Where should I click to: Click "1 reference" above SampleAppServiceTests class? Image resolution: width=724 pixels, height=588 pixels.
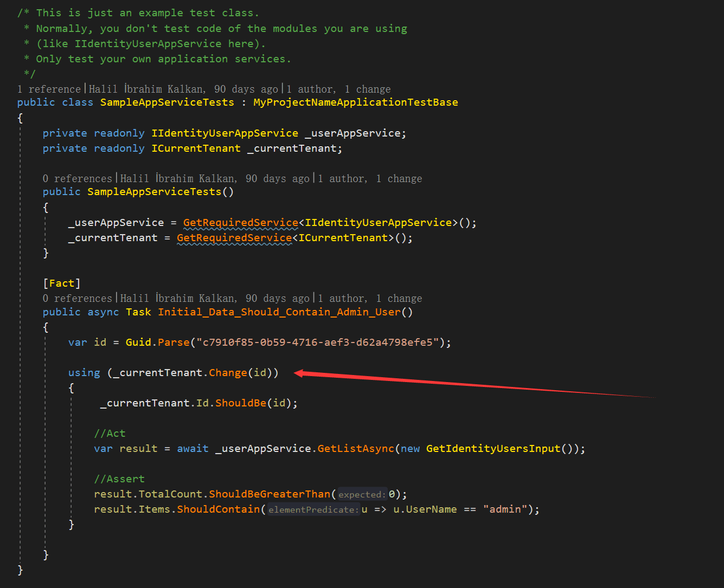click(x=49, y=89)
